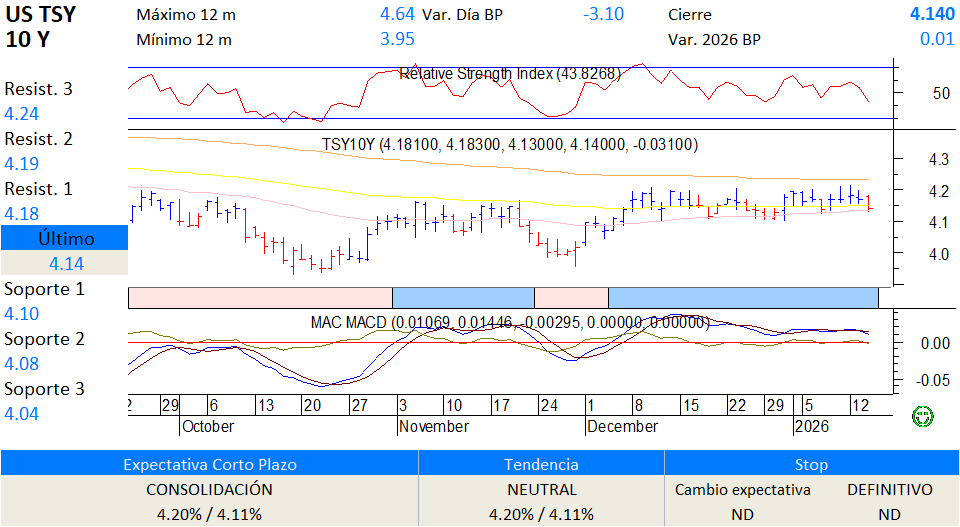Click the DEFINITIVO stop label

coord(889,490)
